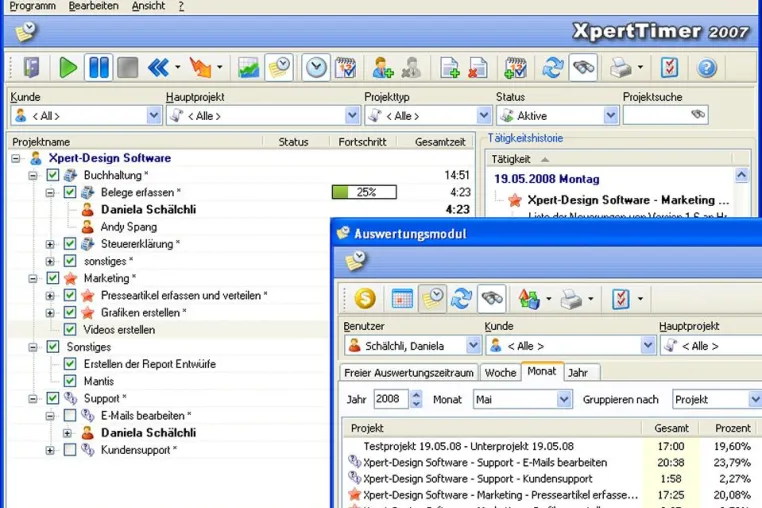Click the add customer person icon
This screenshot has width=762, height=508.
382,68
